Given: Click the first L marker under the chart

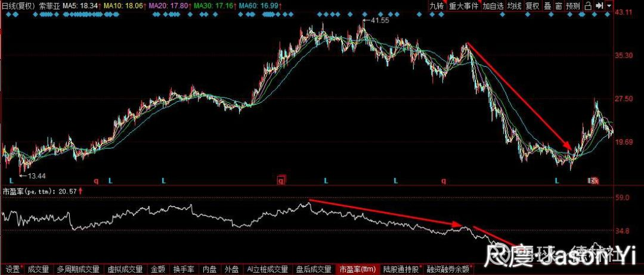Looking at the screenshot, I should 11,180.
